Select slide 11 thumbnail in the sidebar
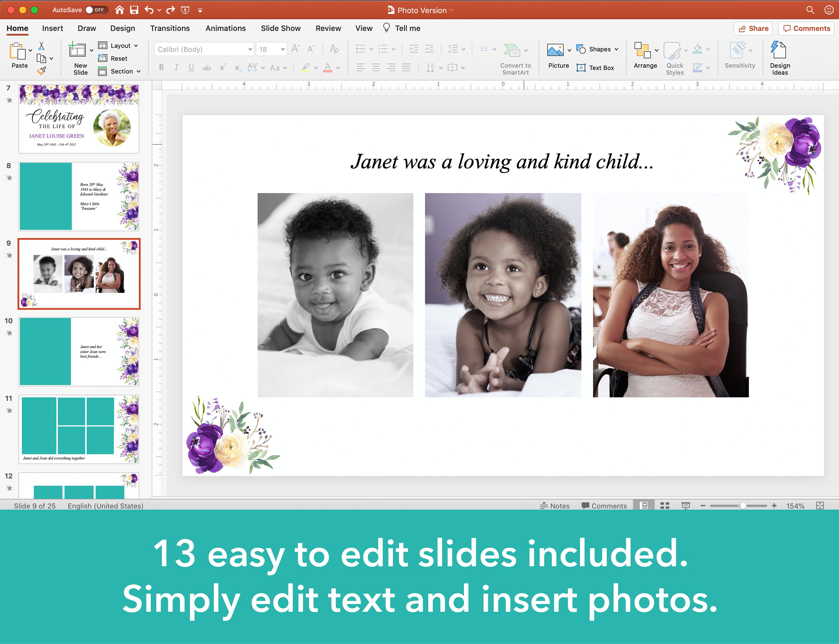Screen dimensions: 839x644 [x=79, y=429]
